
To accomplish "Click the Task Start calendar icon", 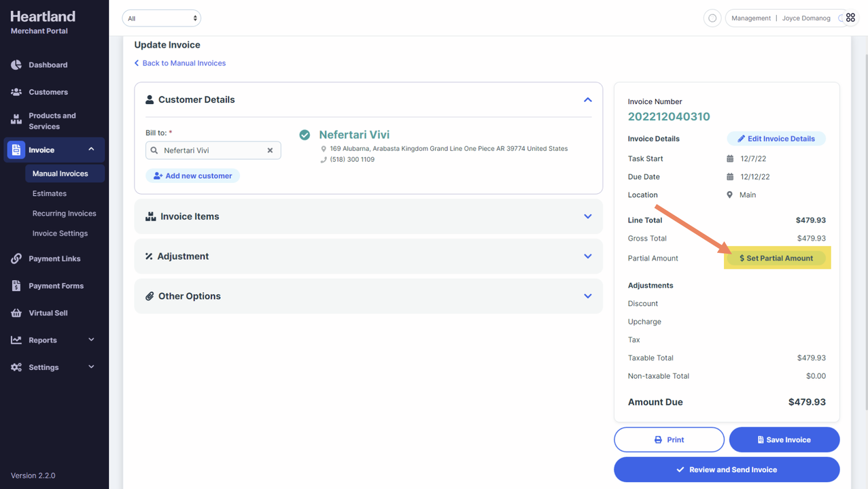I will click(730, 158).
